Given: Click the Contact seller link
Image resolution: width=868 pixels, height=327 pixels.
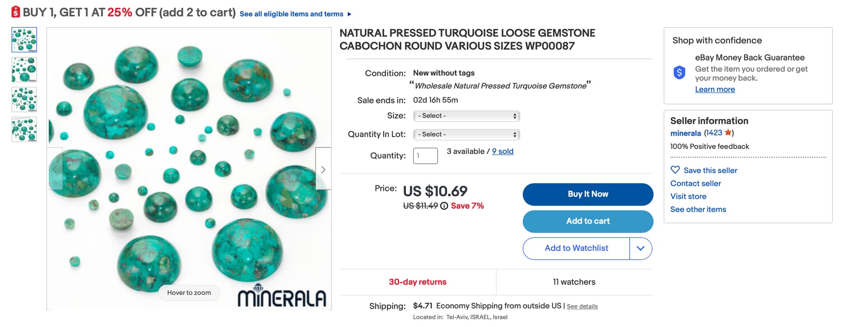Looking at the screenshot, I should 695,183.
